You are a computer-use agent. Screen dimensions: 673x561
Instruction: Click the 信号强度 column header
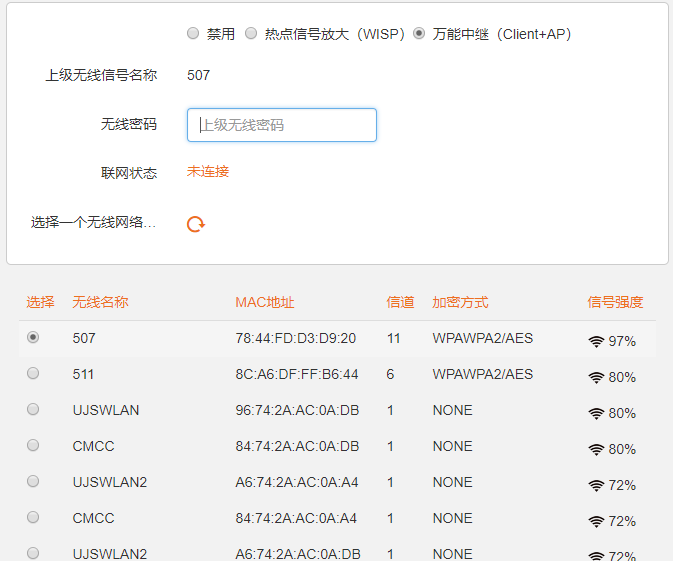pos(615,302)
